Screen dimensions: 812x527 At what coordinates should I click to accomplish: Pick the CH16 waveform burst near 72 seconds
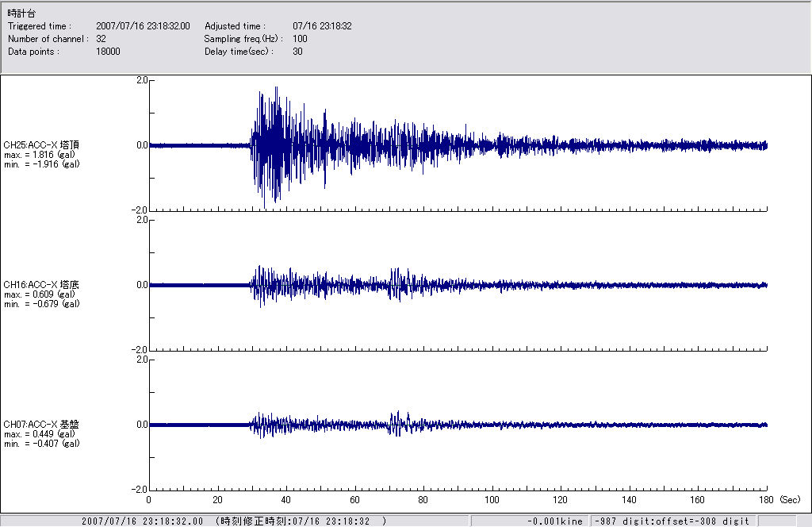[396, 284]
